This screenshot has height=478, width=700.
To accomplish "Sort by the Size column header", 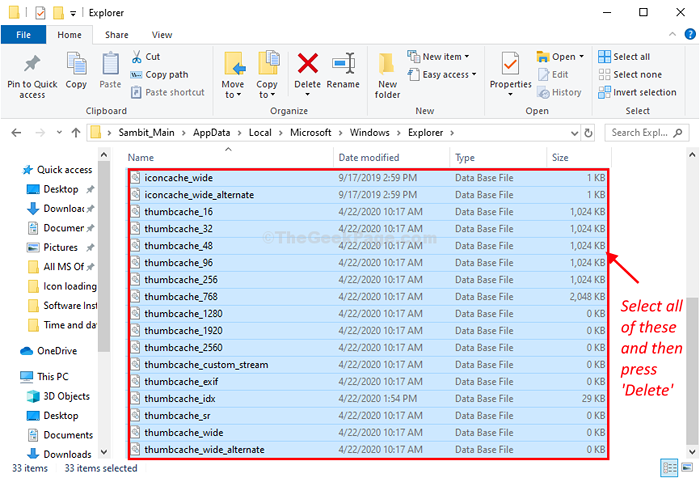I will (x=560, y=158).
